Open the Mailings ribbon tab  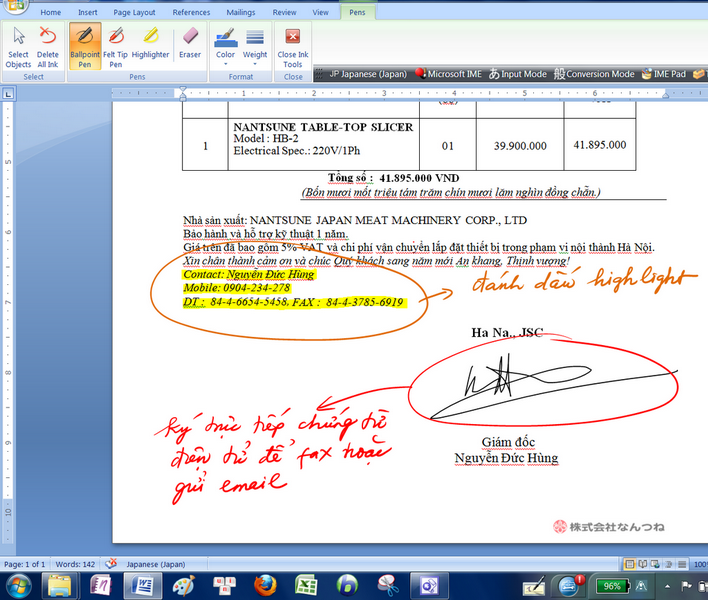(x=240, y=13)
